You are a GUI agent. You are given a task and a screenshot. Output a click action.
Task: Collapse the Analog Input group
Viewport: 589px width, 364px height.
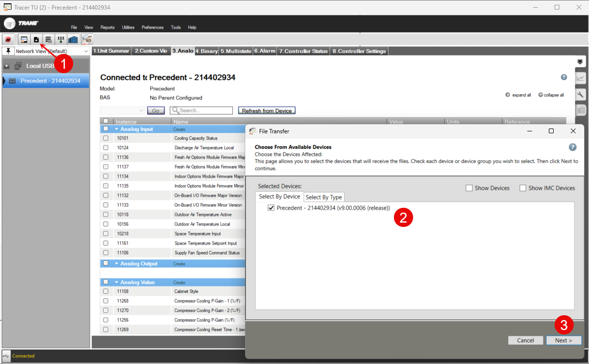click(117, 129)
